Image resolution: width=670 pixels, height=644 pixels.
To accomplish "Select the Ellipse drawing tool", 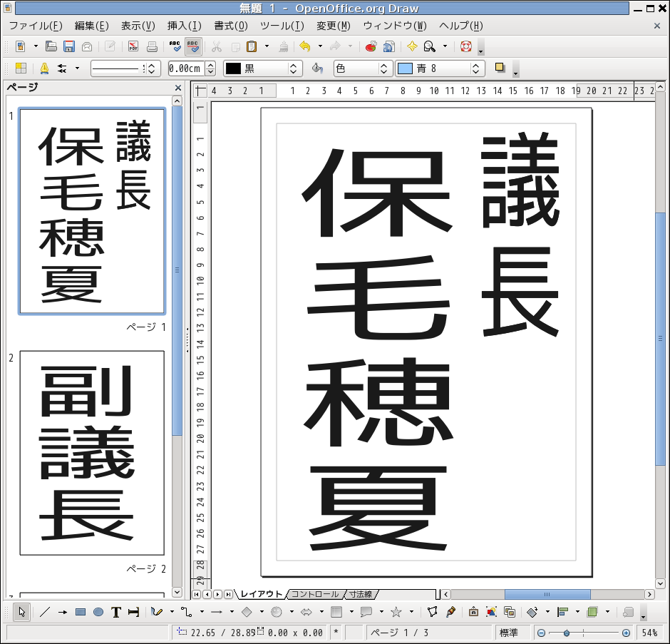I will [x=98, y=612].
